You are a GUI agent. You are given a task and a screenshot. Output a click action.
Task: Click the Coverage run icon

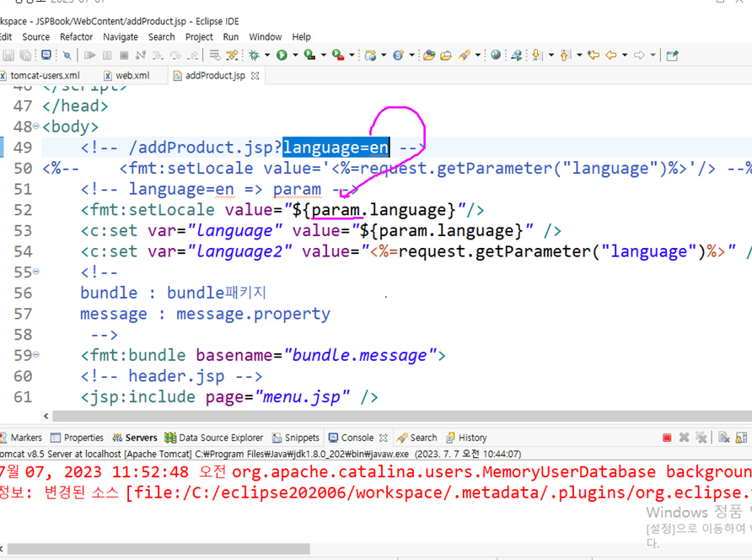pos(309,55)
